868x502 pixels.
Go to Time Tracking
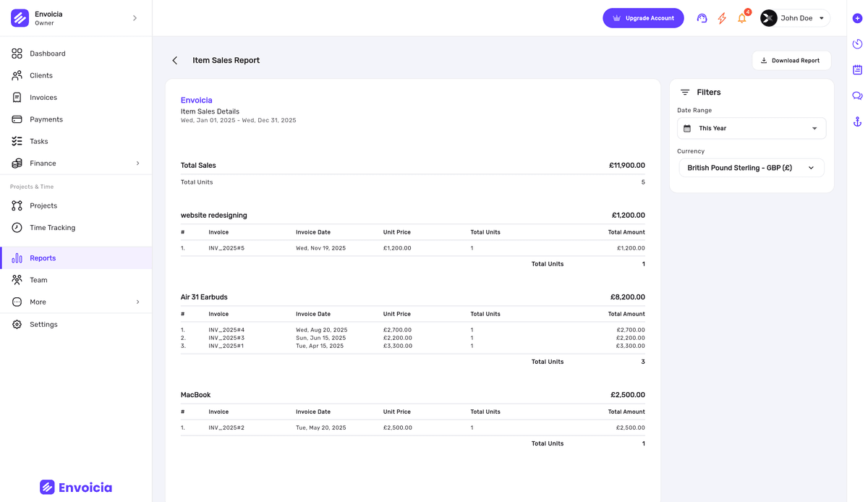[52, 228]
